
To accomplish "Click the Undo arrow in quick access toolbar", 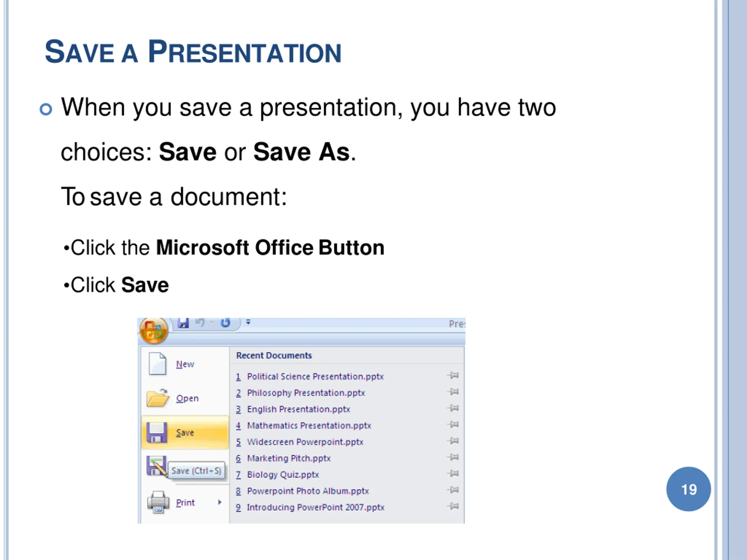I will (x=200, y=323).
